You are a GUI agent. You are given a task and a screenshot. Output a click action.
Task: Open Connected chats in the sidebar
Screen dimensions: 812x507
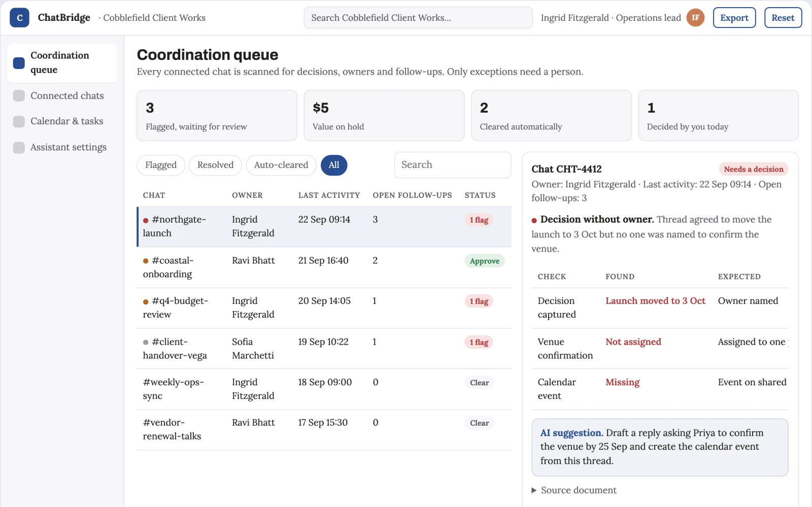62,96
